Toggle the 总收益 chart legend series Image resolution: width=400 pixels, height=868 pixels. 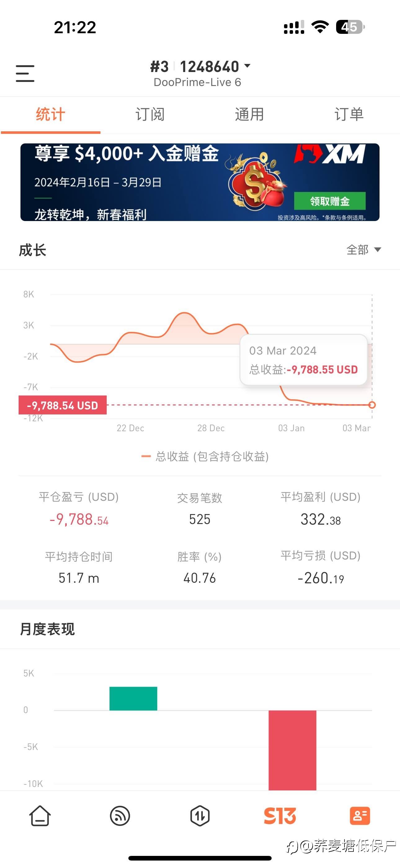pyautogui.click(x=205, y=457)
